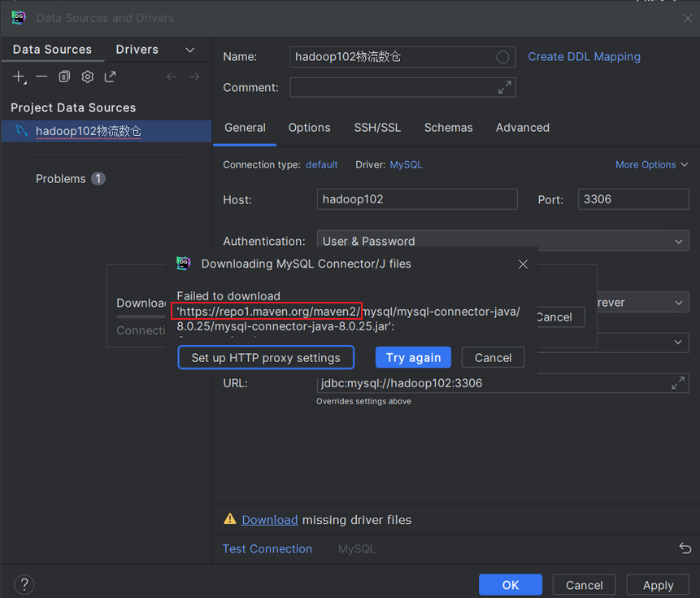Viewport: 700px width, 598px height.
Task: Click the color circle in Name field
Action: click(502, 57)
